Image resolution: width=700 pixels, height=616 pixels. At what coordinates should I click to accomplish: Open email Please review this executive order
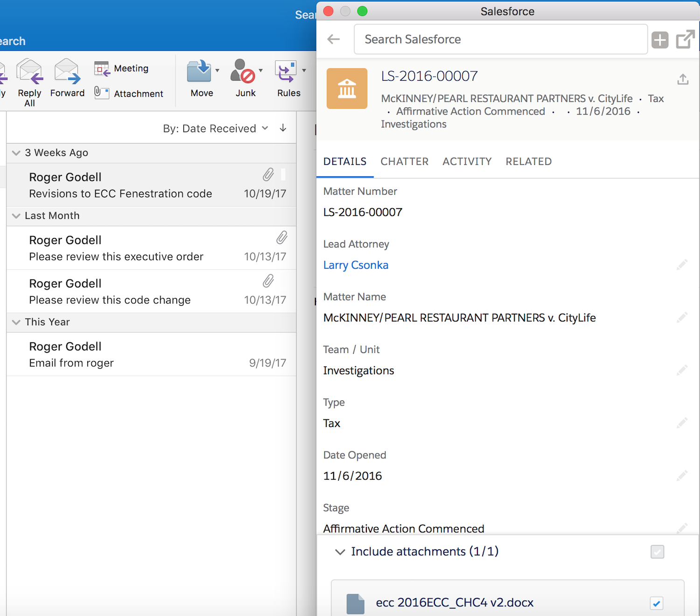[151, 248]
